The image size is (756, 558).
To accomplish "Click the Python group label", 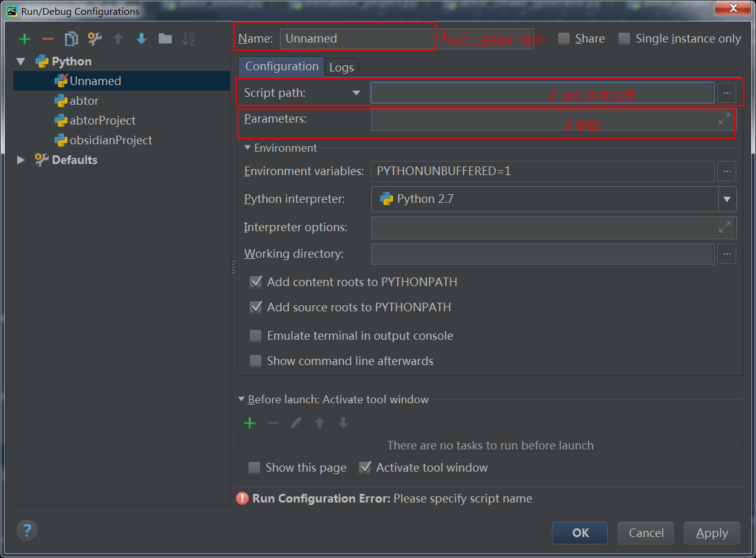I will [x=72, y=62].
